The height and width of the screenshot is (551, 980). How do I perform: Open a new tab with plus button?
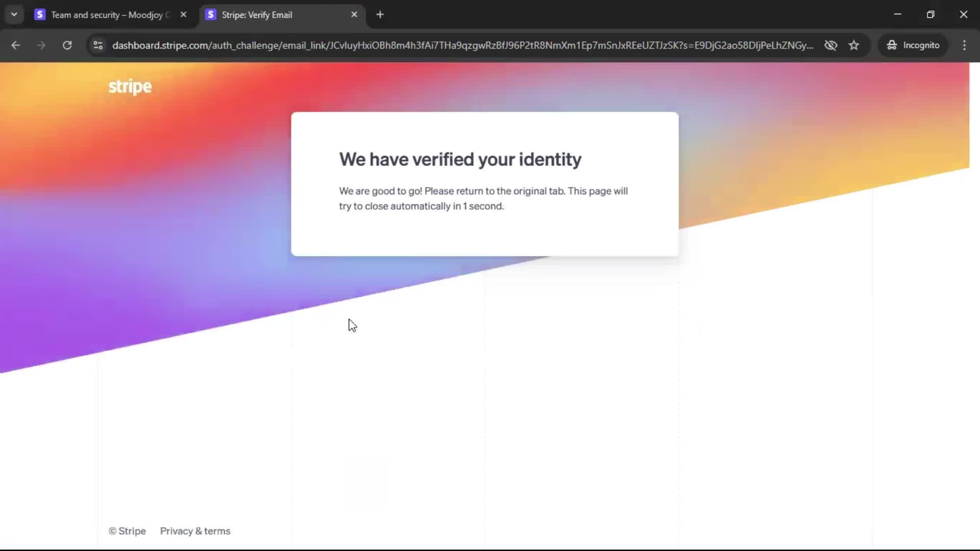[380, 15]
